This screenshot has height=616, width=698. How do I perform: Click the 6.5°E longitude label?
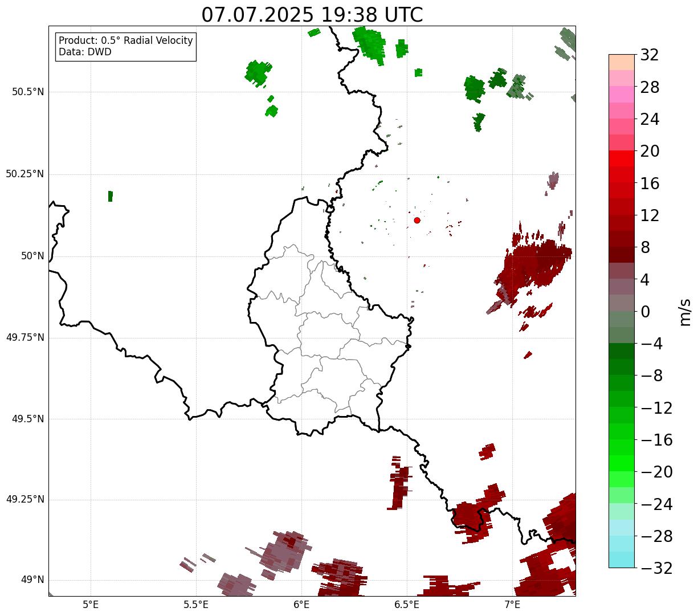(x=407, y=605)
